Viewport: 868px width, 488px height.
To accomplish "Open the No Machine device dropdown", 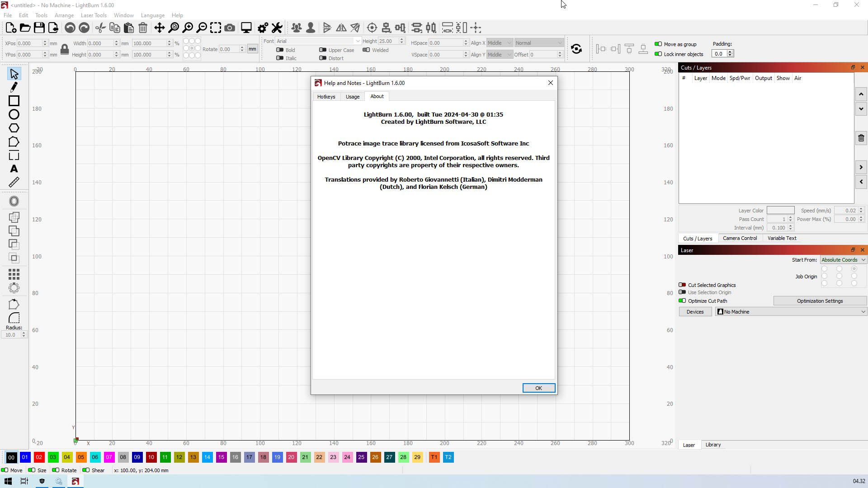I will point(791,312).
